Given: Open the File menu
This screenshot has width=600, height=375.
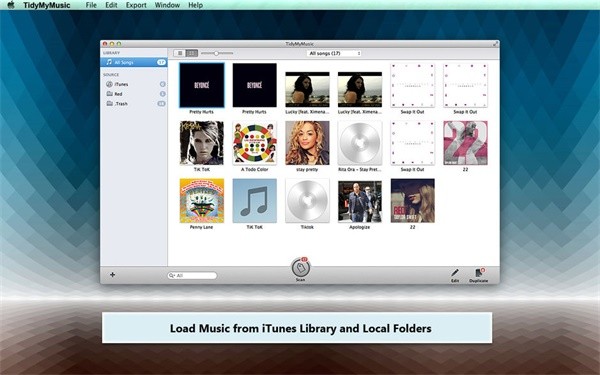Looking at the screenshot, I should (x=91, y=5).
